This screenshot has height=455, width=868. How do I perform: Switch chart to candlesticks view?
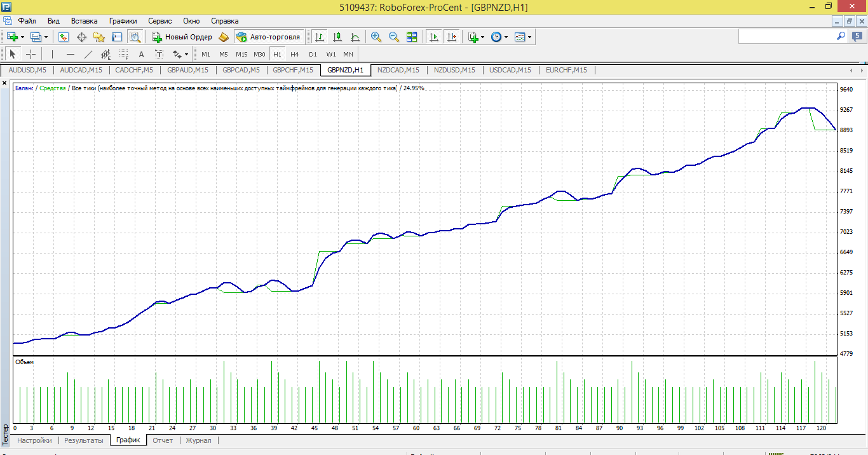(x=337, y=37)
